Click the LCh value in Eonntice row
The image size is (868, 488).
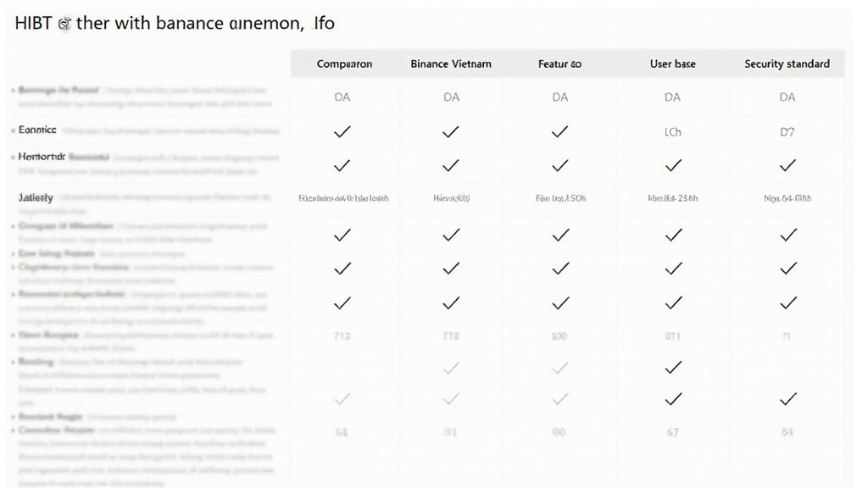[x=672, y=132]
